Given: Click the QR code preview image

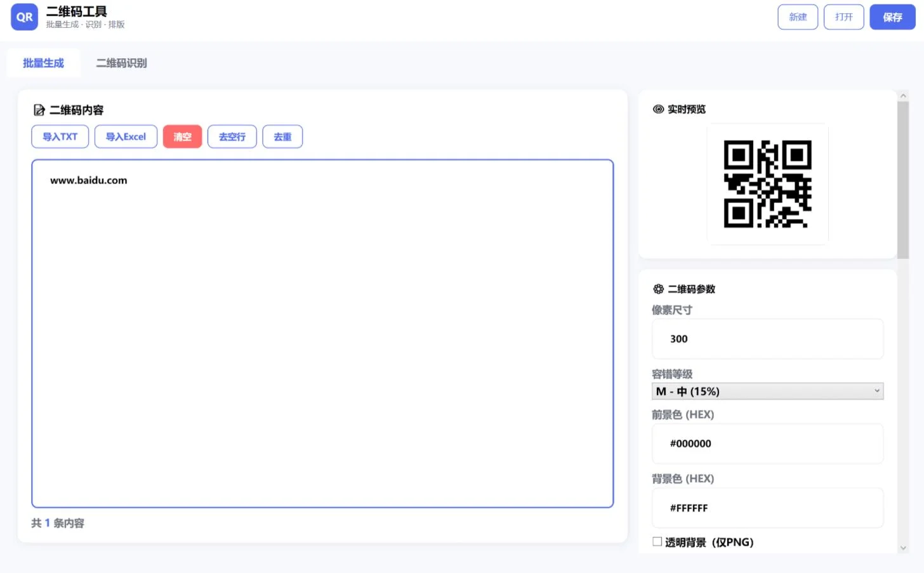Looking at the screenshot, I should (767, 184).
